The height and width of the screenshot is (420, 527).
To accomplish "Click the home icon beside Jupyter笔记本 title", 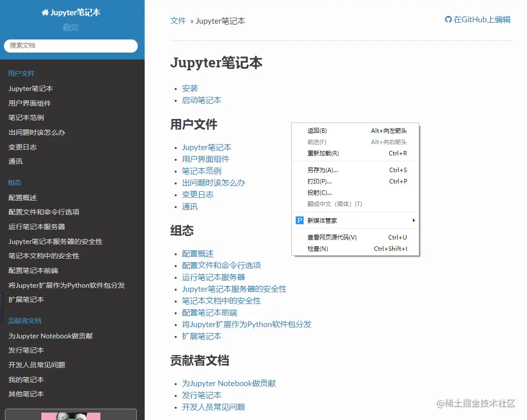I will point(45,13).
